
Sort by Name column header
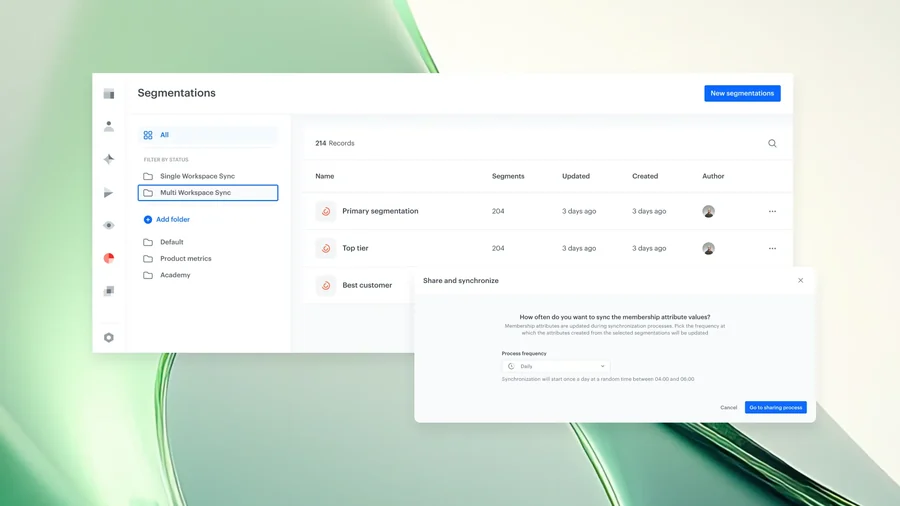tap(324, 176)
